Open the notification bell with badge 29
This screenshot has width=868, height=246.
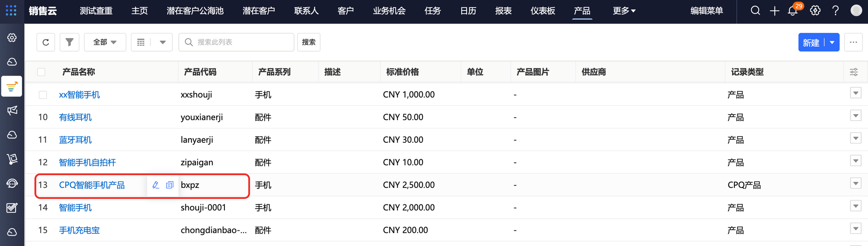tap(792, 11)
